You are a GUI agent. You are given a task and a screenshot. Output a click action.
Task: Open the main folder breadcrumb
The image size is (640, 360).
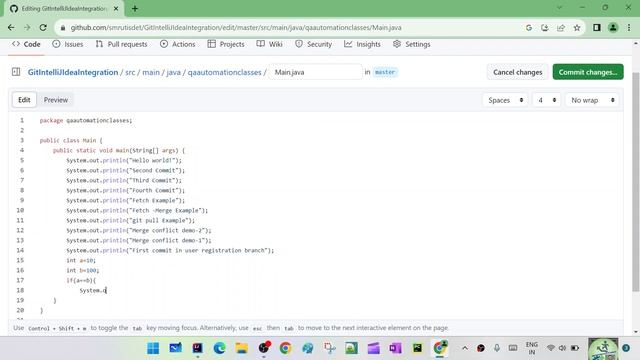click(x=151, y=72)
